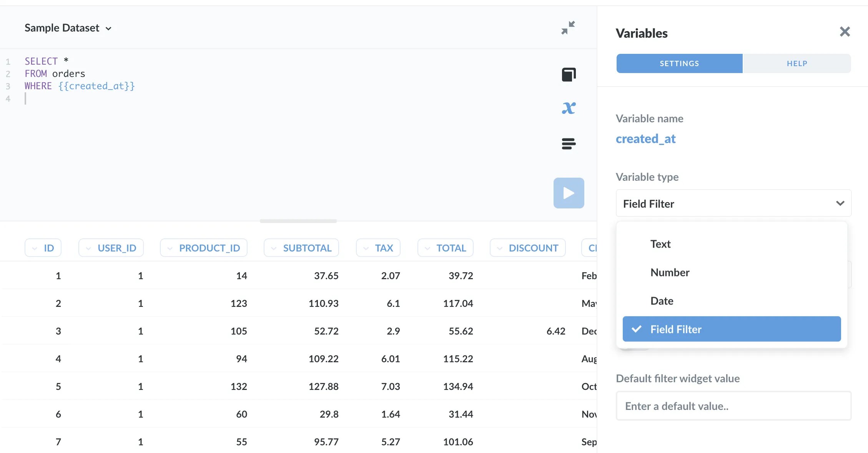Screen dimensions: 868x453
Task: Choose Date as the variable type
Action: [x=662, y=301]
